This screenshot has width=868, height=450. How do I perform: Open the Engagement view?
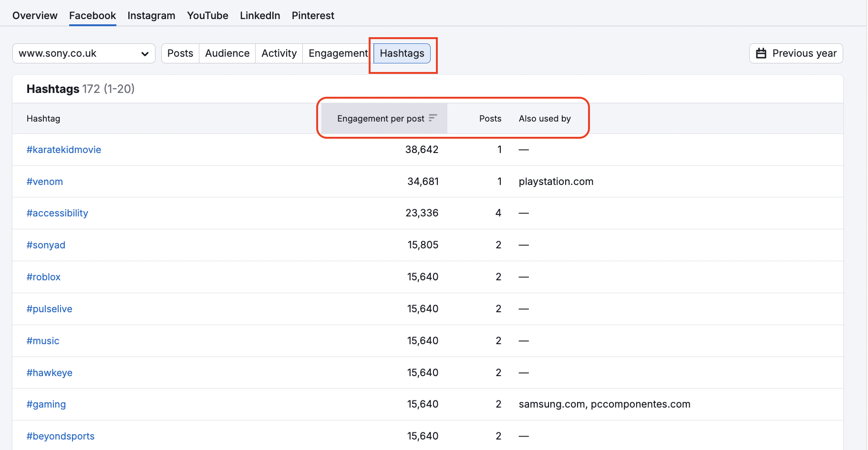tap(337, 53)
